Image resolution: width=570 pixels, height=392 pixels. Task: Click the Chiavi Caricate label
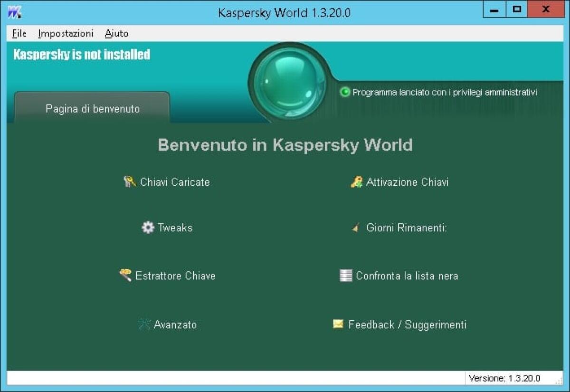[x=175, y=182]
